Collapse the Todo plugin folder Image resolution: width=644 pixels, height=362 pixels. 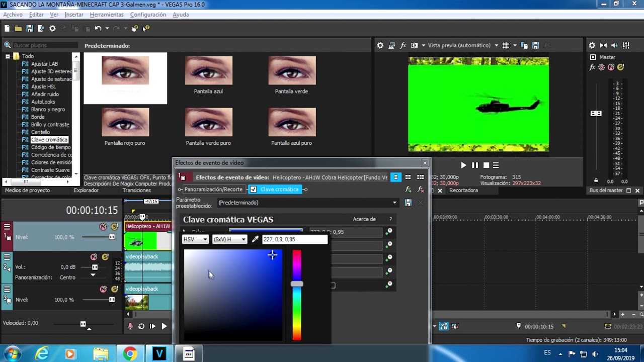pos(8,56)
